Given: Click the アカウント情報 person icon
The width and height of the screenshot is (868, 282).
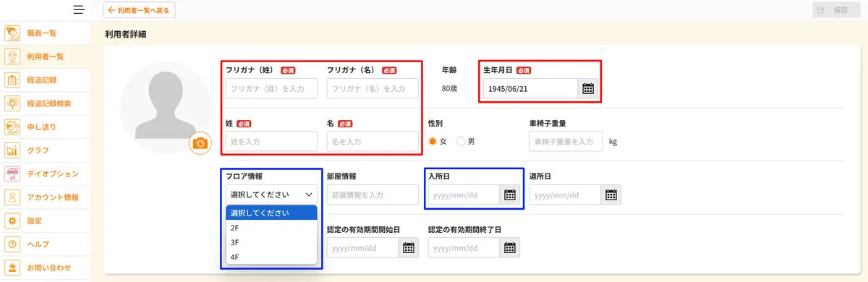Looking at the screenshot, I should pyautogui.click(x=12, y=197).
